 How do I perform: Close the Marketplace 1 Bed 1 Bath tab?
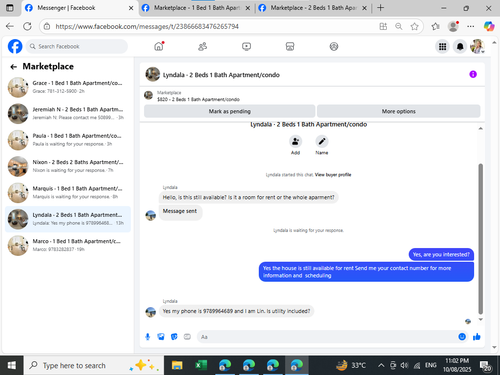(248, 8)
